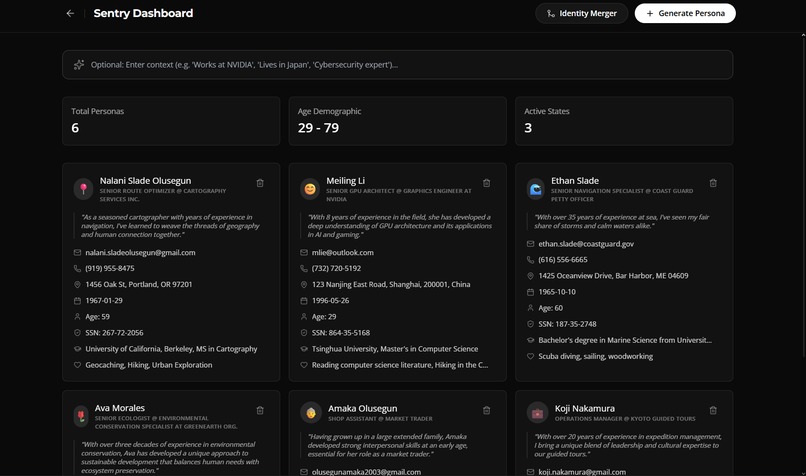Delete the Ethan Slade persona
The height and width of the screenshot is (476, 806).
pyautogui.click(x=713, y=183)
